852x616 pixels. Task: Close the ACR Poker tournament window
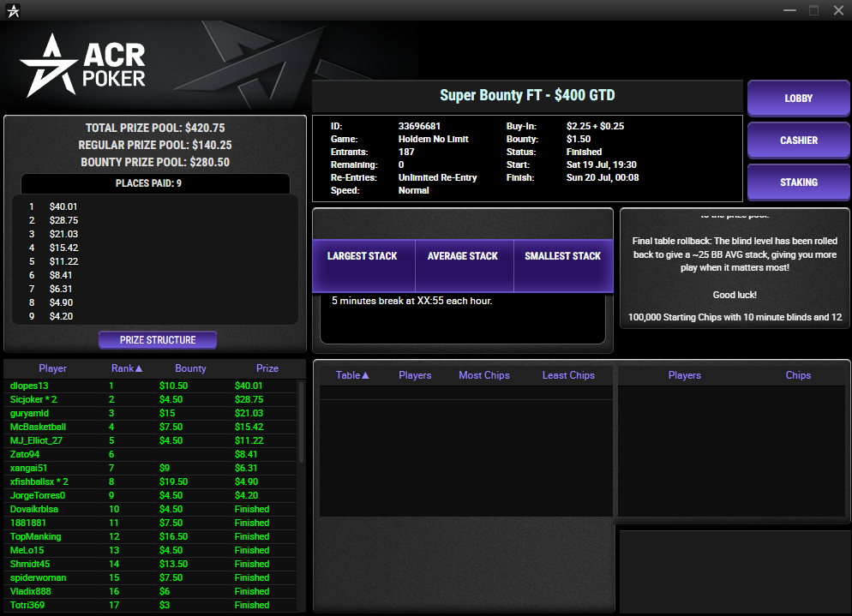(x=838, y=10)
